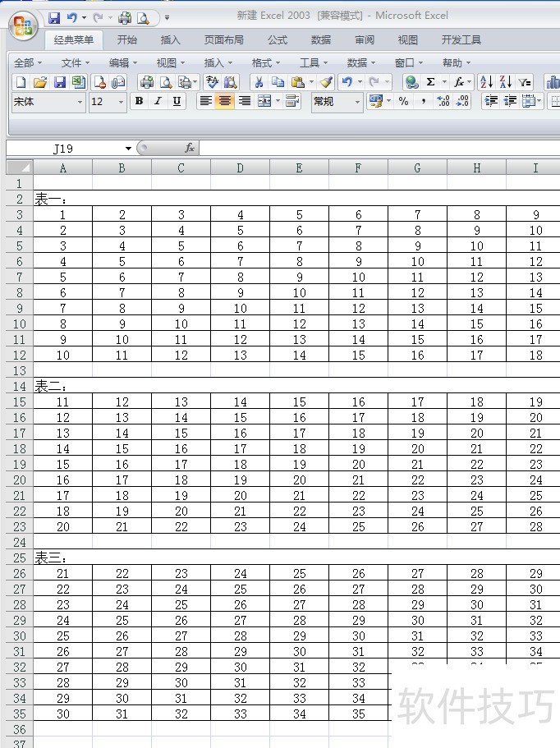Click the AutoSum sigma icon

click(431, 82)
